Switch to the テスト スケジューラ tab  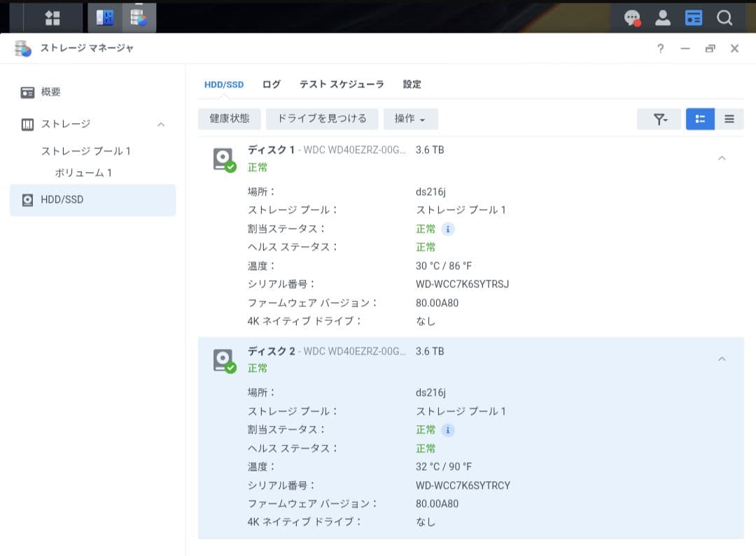tap(341, 84)
